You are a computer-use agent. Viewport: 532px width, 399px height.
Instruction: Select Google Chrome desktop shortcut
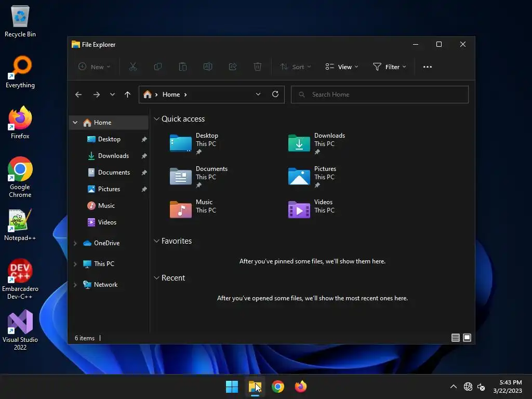[x=20, y=177]
